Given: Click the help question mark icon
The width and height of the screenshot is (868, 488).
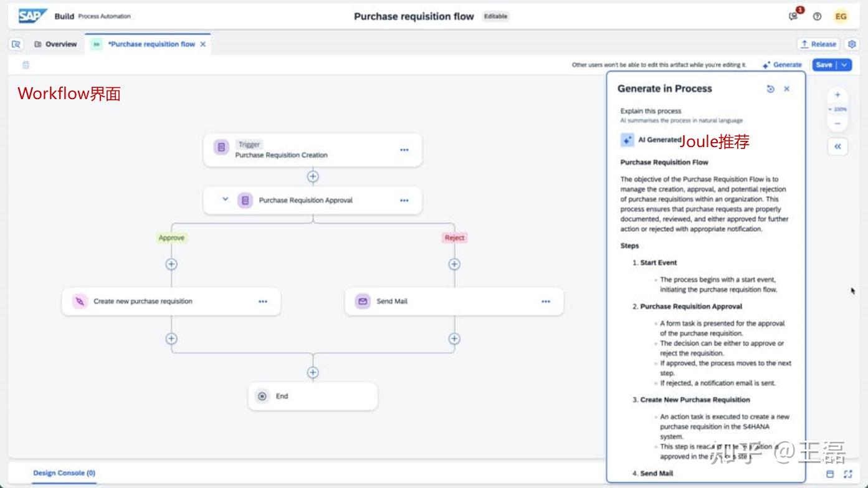Looking at the screenshot, I should click(817, 17).
